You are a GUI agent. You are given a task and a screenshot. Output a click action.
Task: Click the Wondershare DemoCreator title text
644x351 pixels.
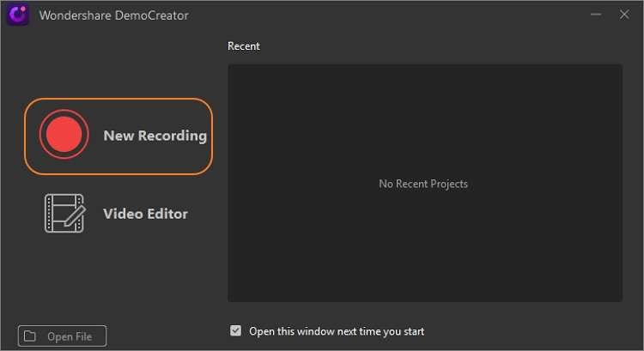click(x=113, y=15)
